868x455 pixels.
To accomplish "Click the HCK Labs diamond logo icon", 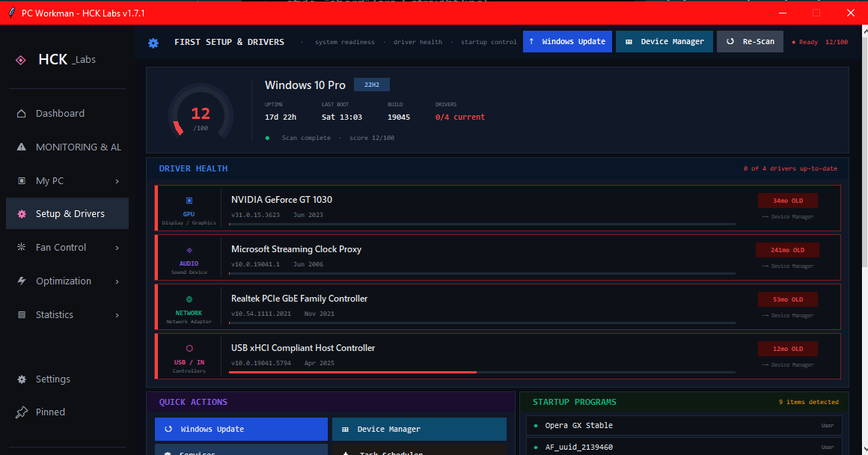I will (20, 60).
